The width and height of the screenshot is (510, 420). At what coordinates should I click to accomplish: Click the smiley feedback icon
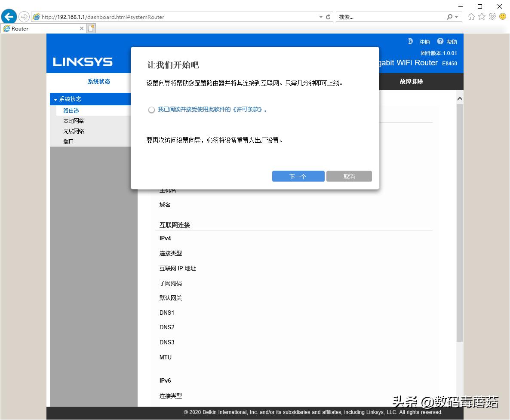pyautogui.click(x=503, y=16)
